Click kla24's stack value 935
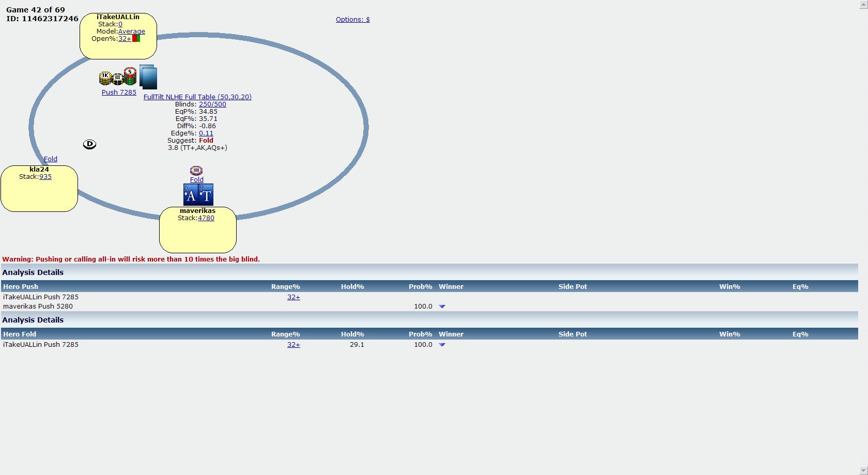 coord(45,177)
